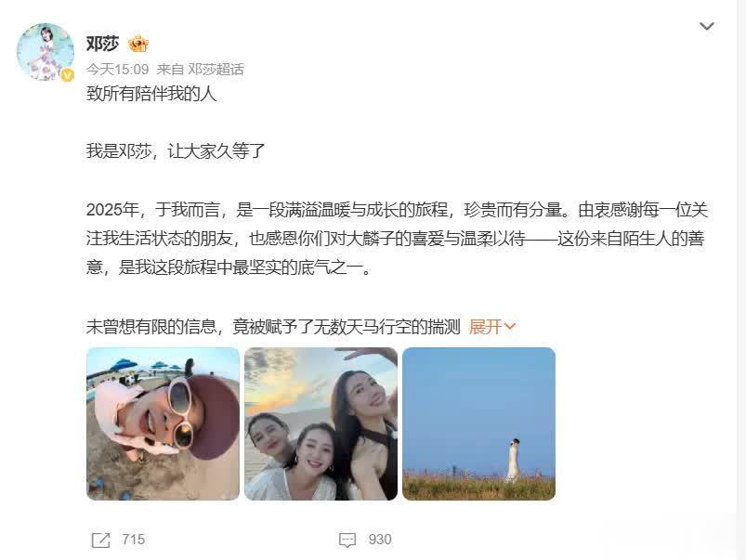Open the post options chevron at top right
Viewport: 746px width, 560px height.
(706, 26)
